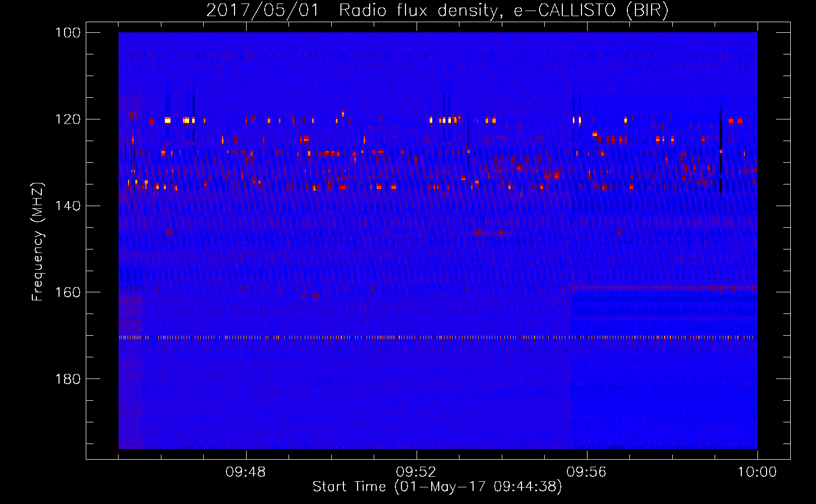Select the 160 frequency tick label
Screen dimensions: 816x504
[69, 292]
